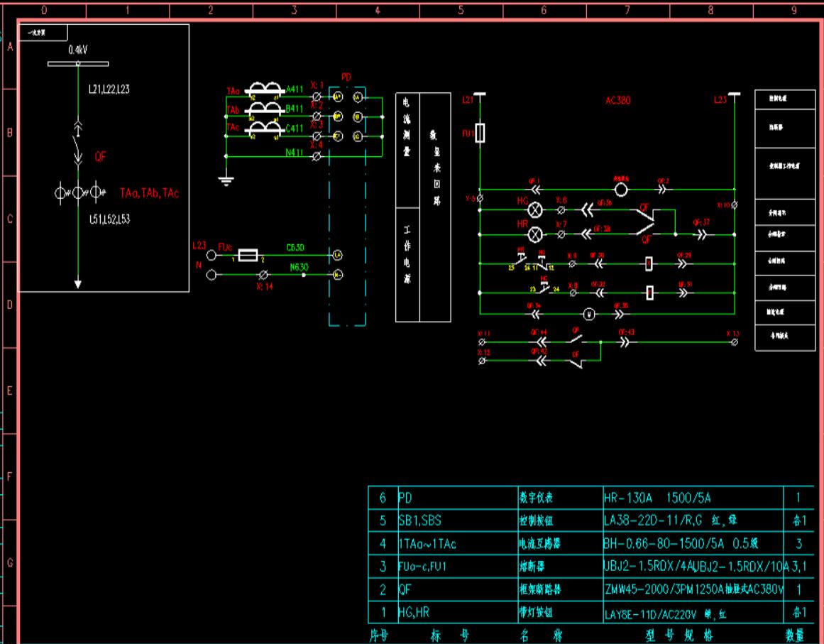The image size is (824, 644).
Task: Click the red QF label in the single-line diagram
Action: point(100,157)
